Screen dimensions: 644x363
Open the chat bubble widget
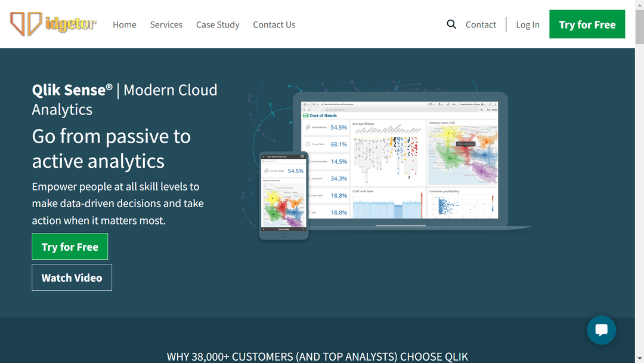coord(601,330)
